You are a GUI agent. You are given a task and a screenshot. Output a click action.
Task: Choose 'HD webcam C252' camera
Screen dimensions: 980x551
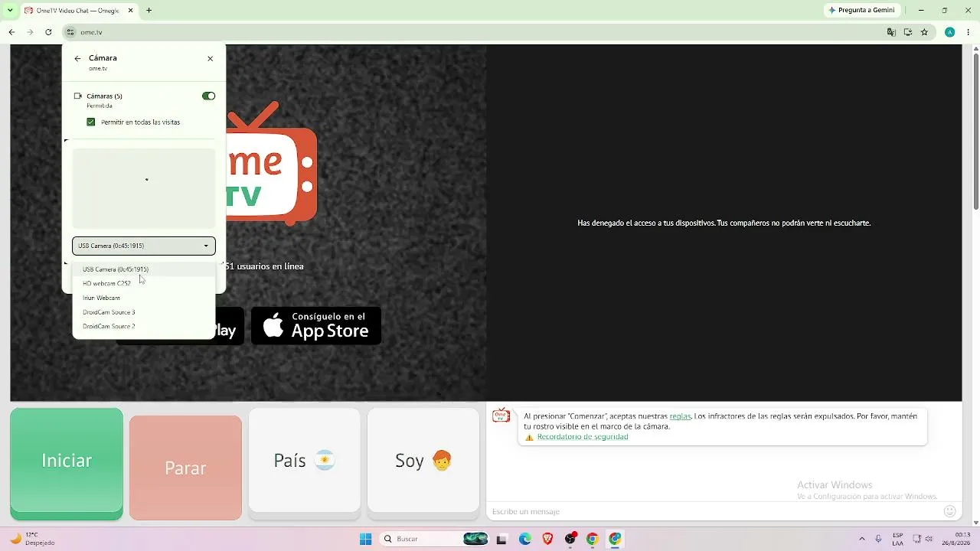(144, 283)
